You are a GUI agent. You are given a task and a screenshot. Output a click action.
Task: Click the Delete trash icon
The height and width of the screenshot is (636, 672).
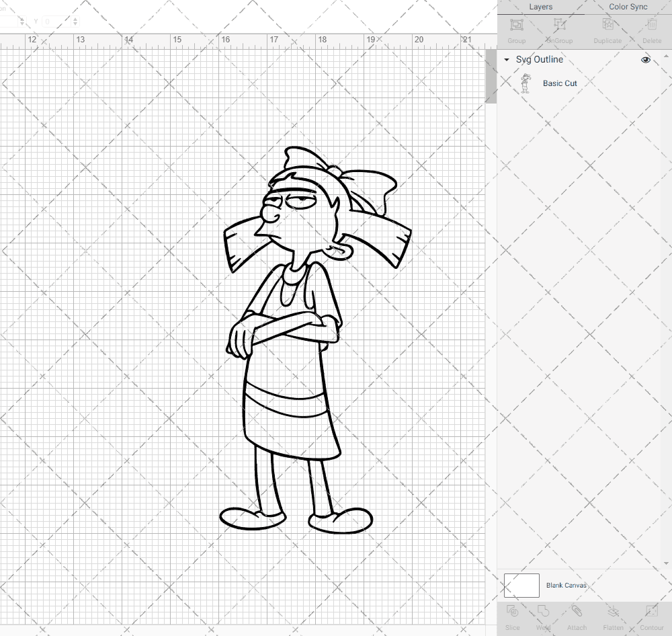(x=650, y=25)
